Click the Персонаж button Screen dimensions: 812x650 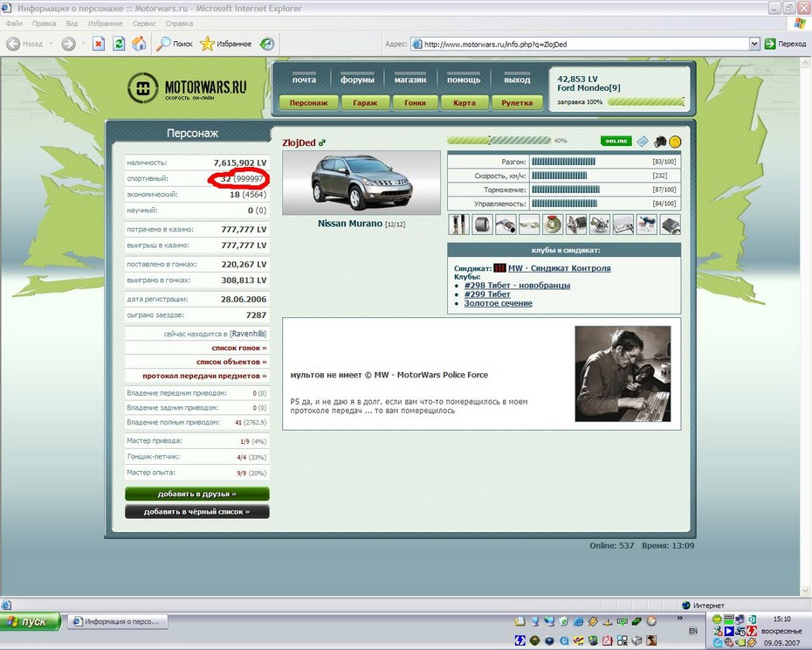[x=308, y=102]
